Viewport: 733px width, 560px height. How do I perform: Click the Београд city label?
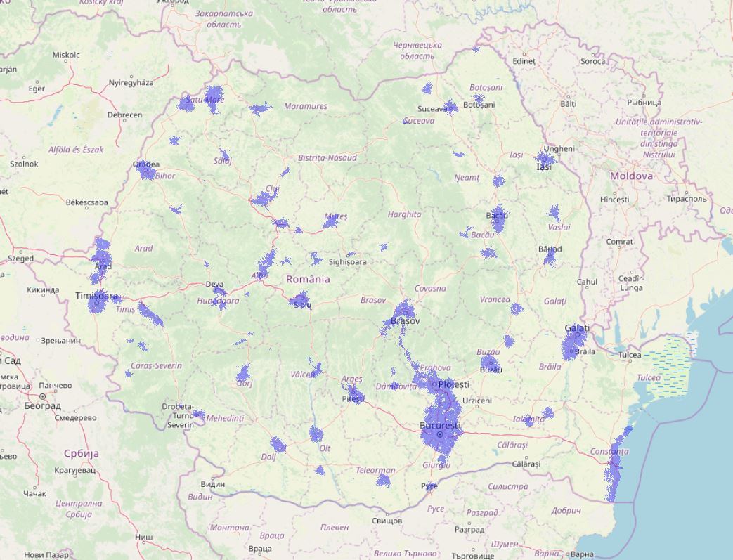click(x=43, y=405)
